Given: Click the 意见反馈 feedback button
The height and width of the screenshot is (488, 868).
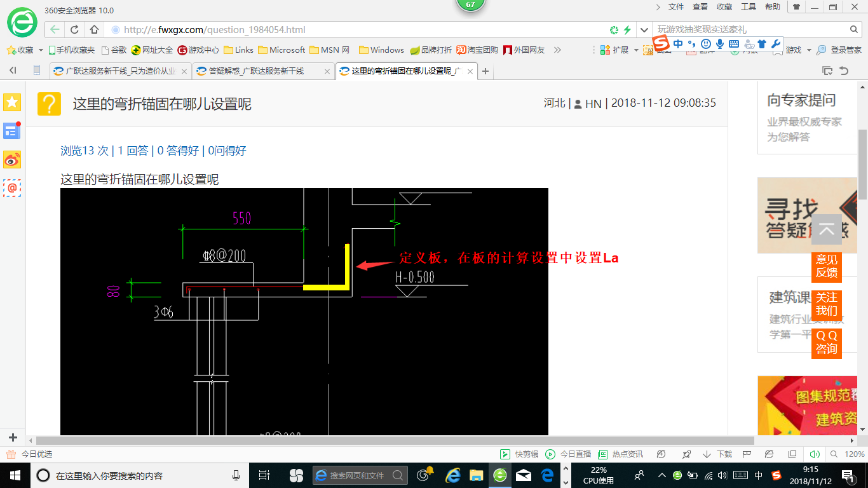Looking at the screenshot, I should tap(827, 266).
